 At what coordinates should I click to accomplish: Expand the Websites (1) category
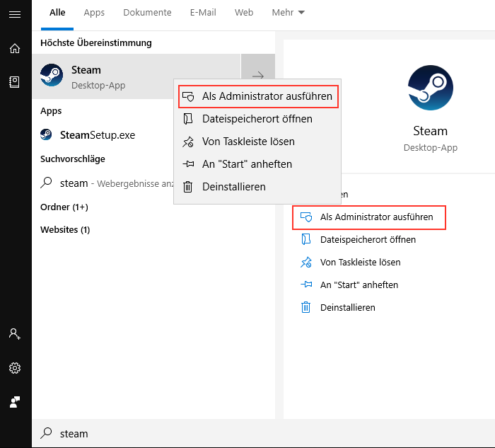[65, 230]
